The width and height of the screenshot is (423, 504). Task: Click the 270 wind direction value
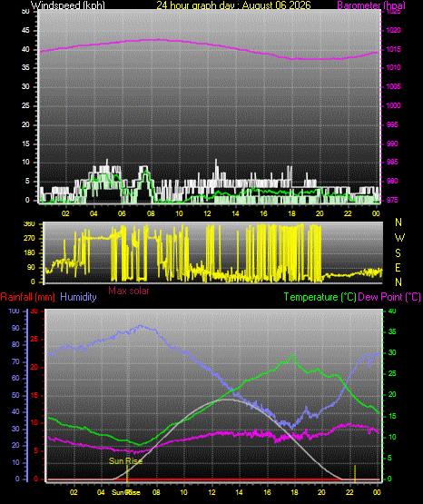[x=30, y=239]
